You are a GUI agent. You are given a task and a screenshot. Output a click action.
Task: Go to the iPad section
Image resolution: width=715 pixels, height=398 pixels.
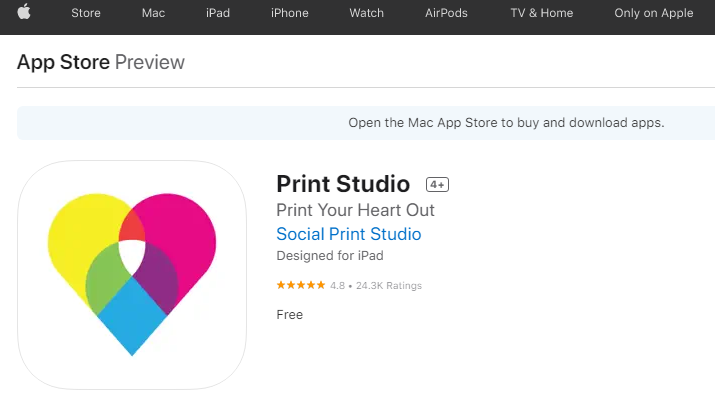(218, 13)
